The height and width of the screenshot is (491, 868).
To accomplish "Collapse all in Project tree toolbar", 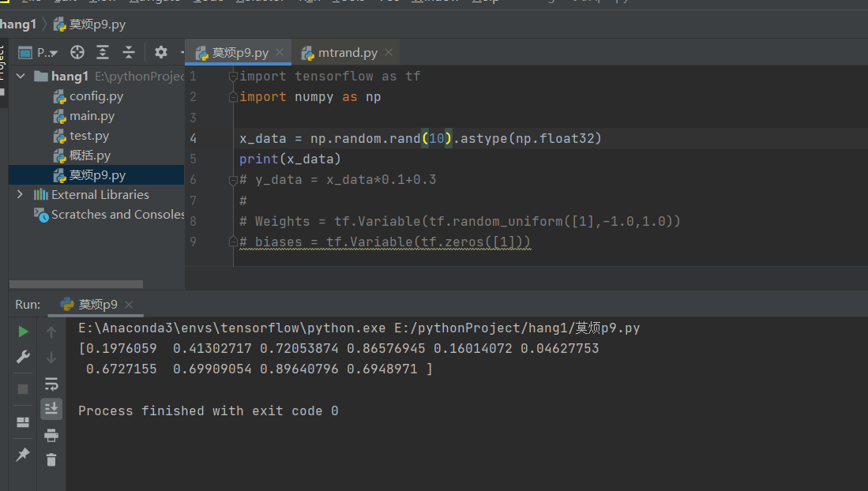I will coord(129,53).
